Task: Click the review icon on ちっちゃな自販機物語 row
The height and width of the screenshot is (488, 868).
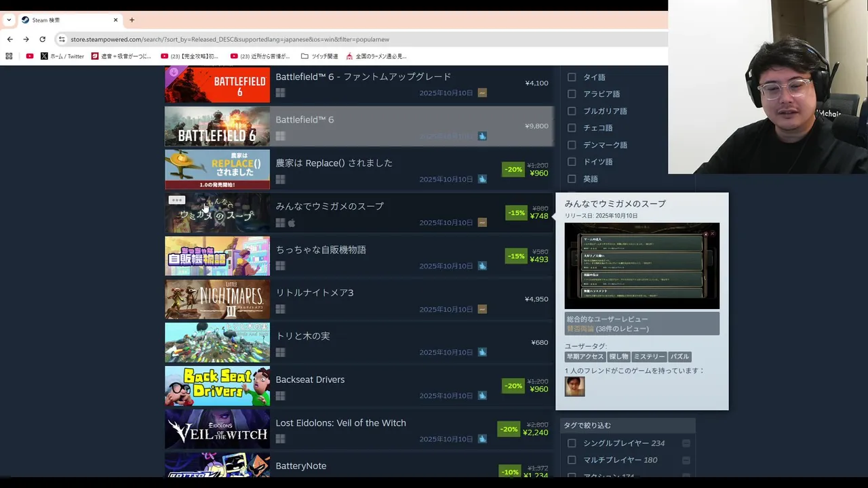Action: tap(482, 266)
